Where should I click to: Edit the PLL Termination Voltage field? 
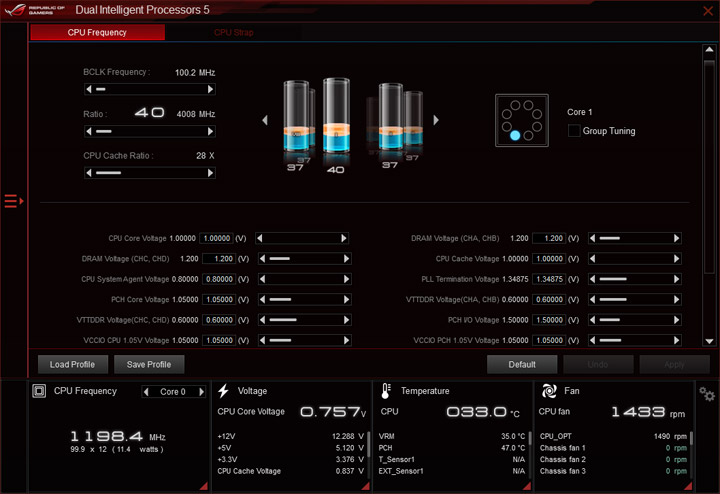click(x=549, y=279)
